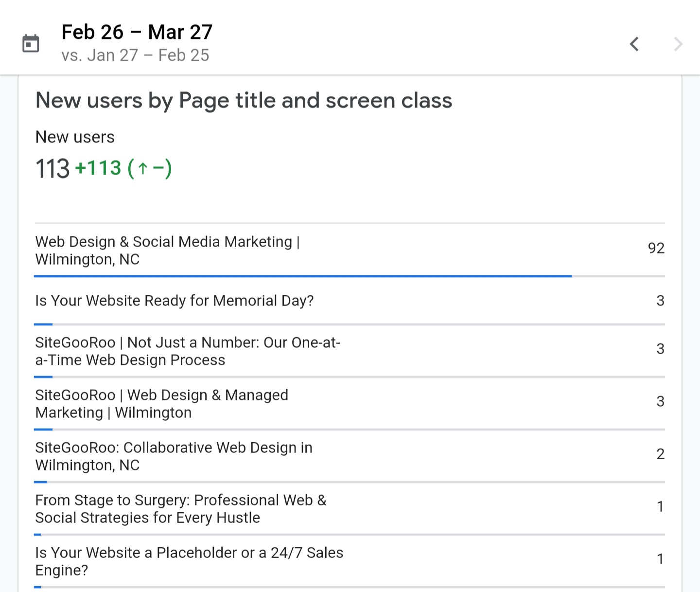The width and height of the screenshot is (700, 592).
Task: Select Is Your Website Ready for Memorial Day?
Action: (174, 301)
